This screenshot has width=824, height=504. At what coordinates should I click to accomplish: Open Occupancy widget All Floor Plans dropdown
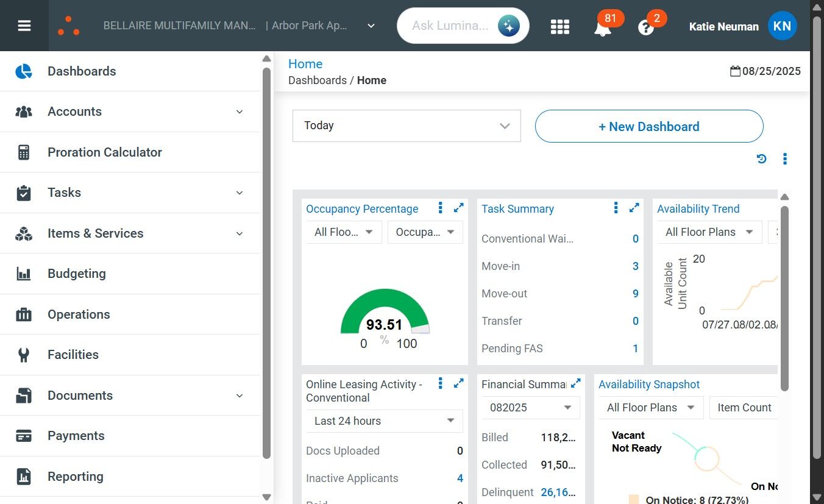coord(344,232)
